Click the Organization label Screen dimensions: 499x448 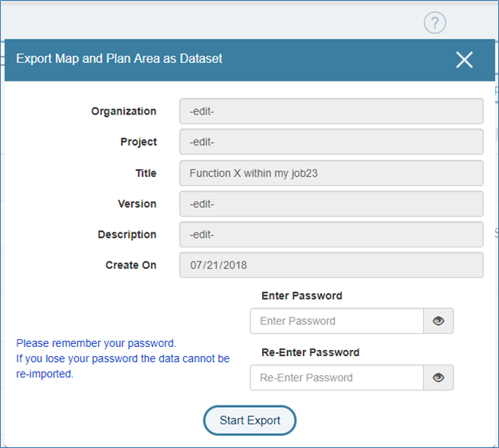click(x=124, y=111)
